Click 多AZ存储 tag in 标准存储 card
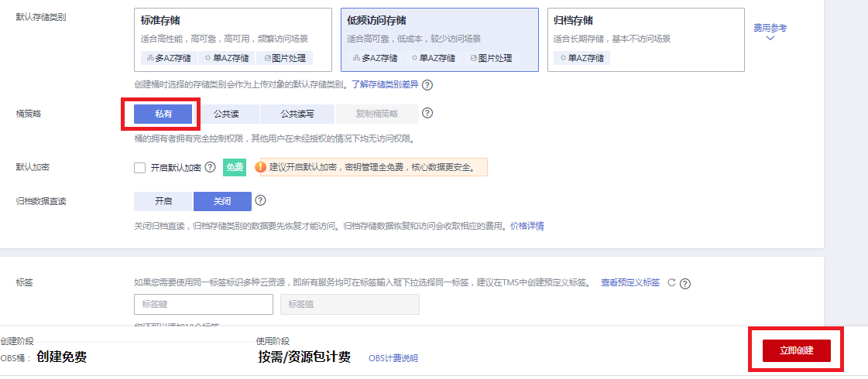 169,58
